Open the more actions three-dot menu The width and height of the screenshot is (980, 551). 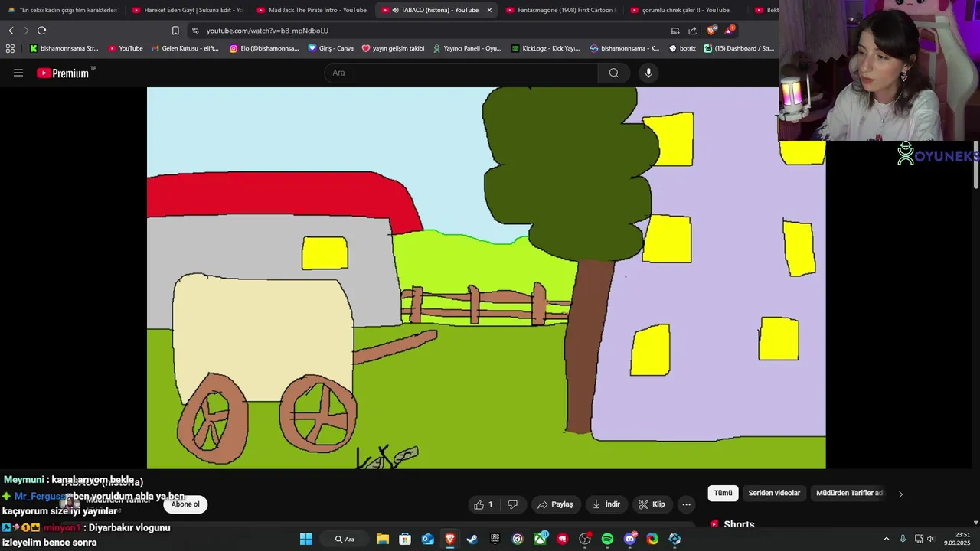pos(686,504)
